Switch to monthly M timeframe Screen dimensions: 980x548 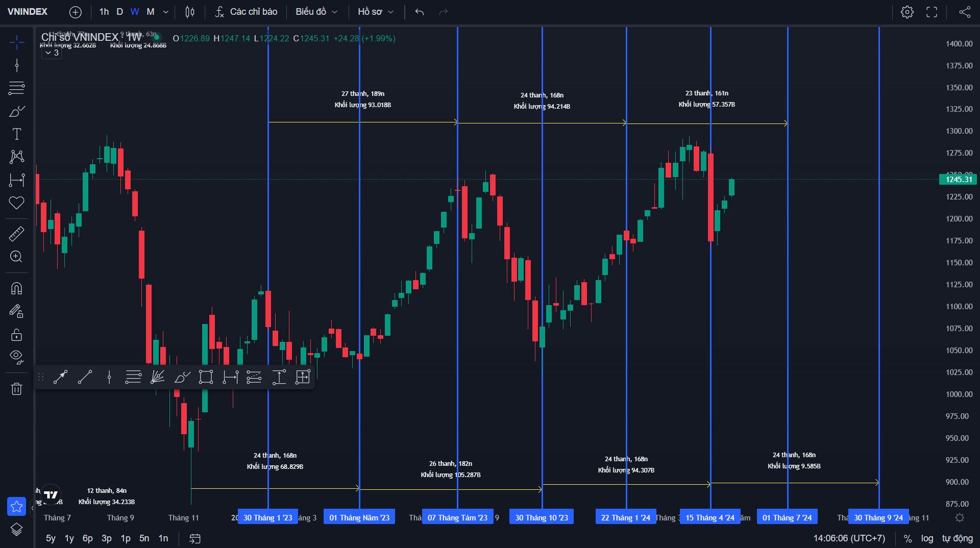pos(151,12)
